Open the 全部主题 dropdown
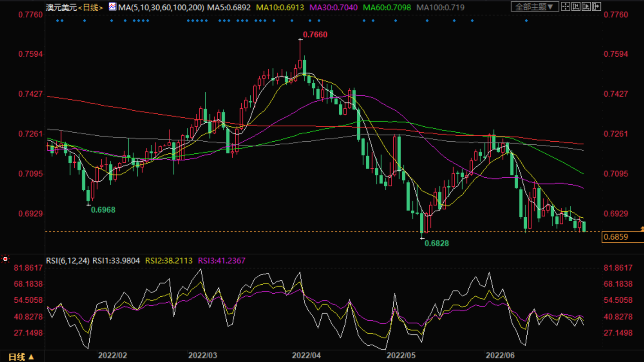The image size is (644, 362). tap(535, 7)
